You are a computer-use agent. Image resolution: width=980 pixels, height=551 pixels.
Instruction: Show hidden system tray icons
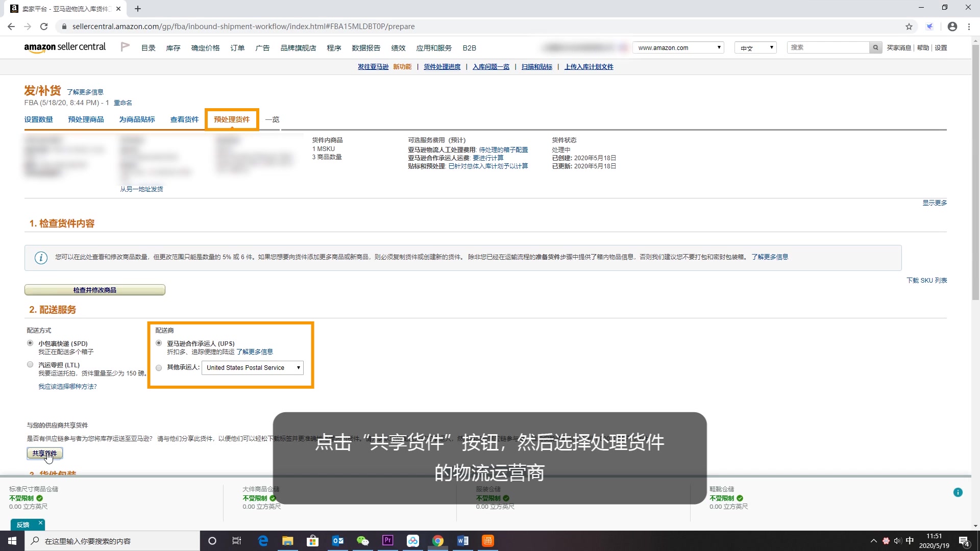tap(873, 541)
